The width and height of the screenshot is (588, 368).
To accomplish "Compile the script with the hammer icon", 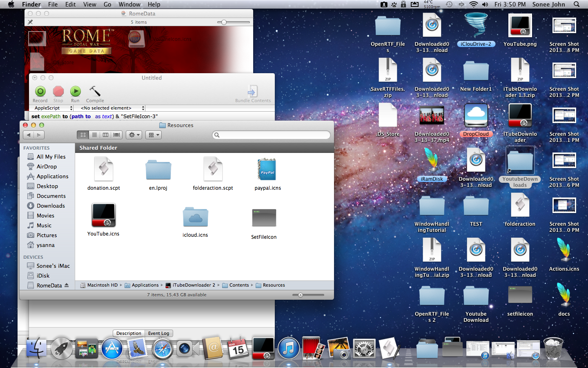I will [x=95, y=94].
